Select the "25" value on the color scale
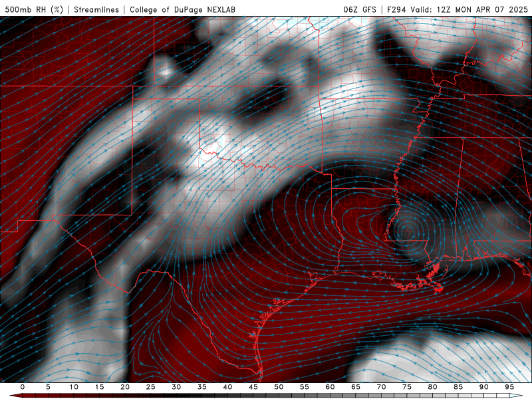 151,387
